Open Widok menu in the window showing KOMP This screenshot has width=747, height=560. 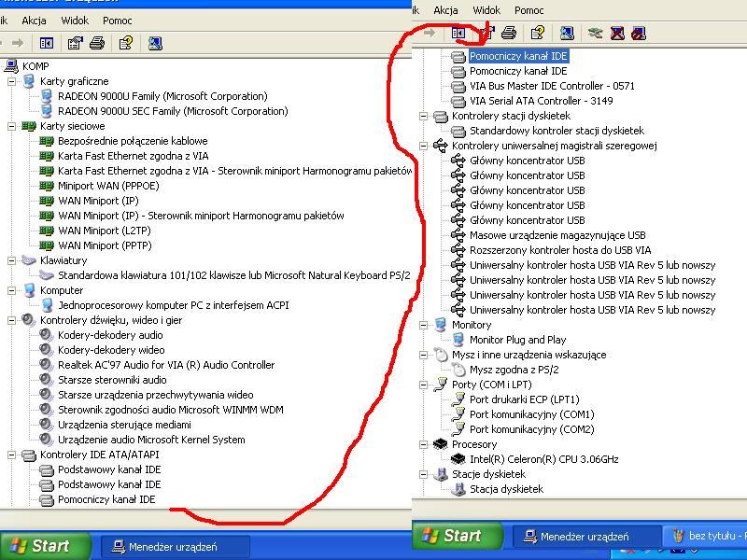[75, 21]
